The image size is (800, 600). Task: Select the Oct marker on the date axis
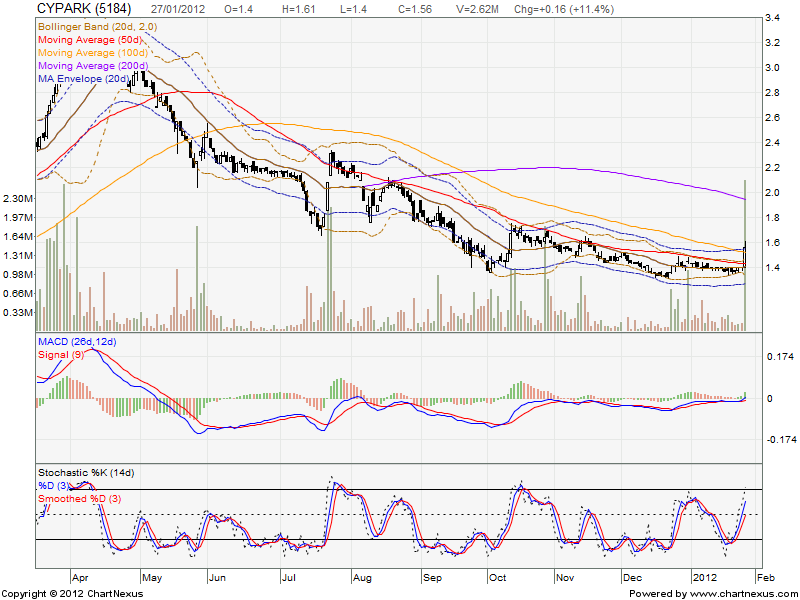point(497,578)
